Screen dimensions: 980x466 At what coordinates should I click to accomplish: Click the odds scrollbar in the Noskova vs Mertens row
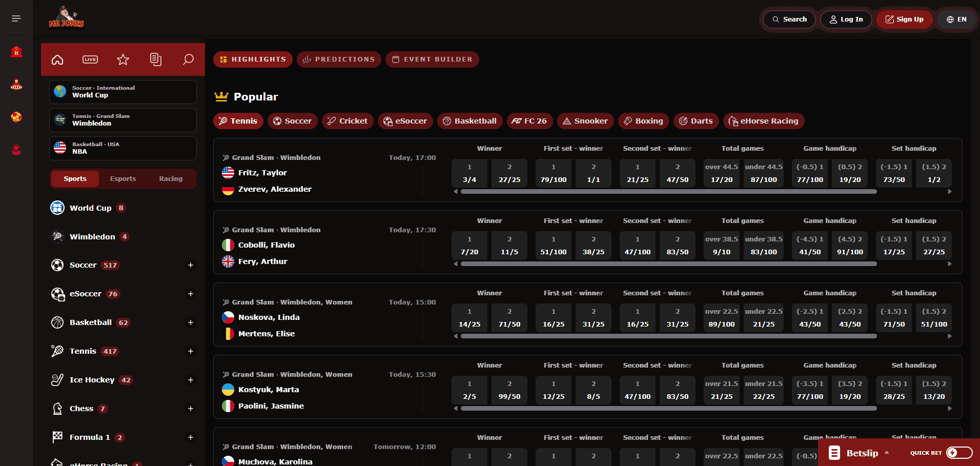(669, 336)
